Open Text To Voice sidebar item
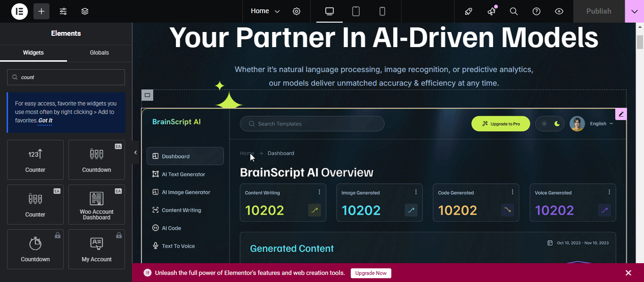The image size is (644, 282). (173, 246)
